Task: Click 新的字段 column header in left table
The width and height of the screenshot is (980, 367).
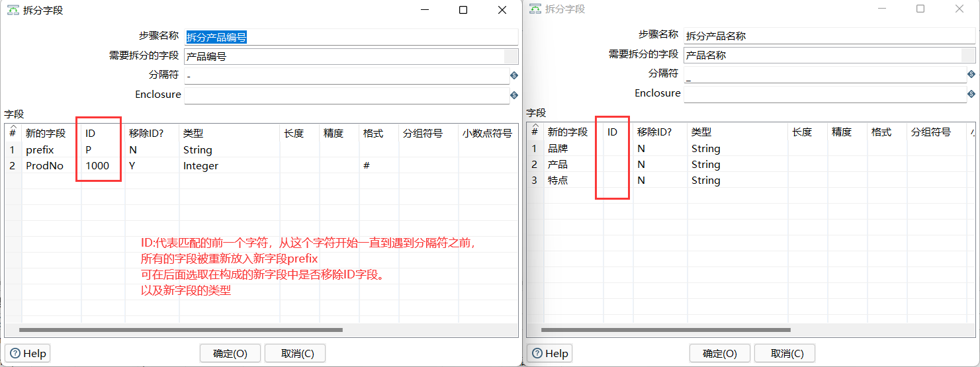Action: 52,133
